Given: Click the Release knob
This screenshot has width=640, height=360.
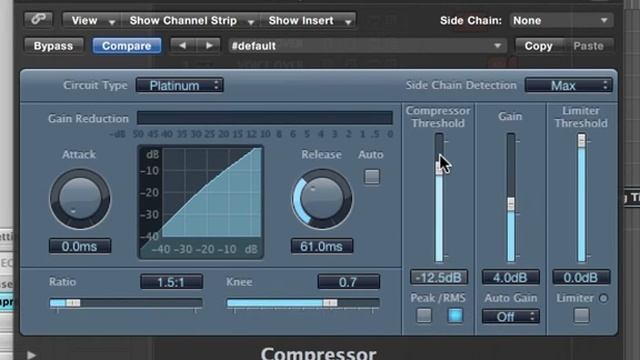Looking at the screenshot, I should click(322, 199).
